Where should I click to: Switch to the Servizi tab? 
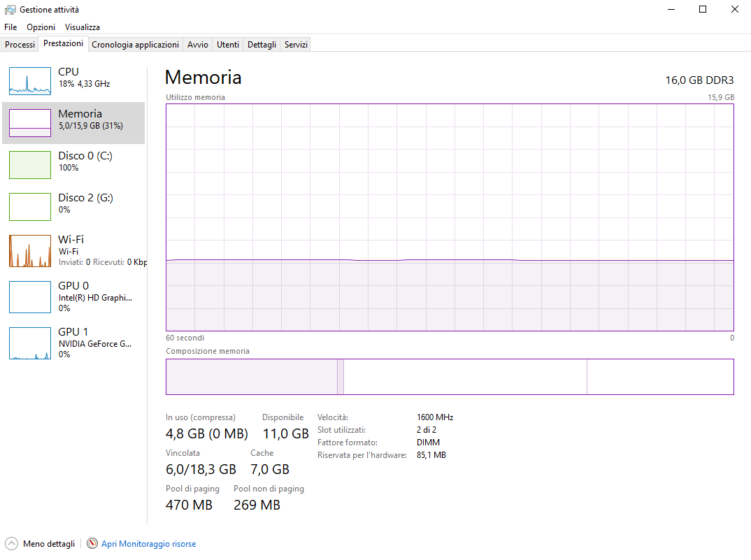[x=296, y=45]
